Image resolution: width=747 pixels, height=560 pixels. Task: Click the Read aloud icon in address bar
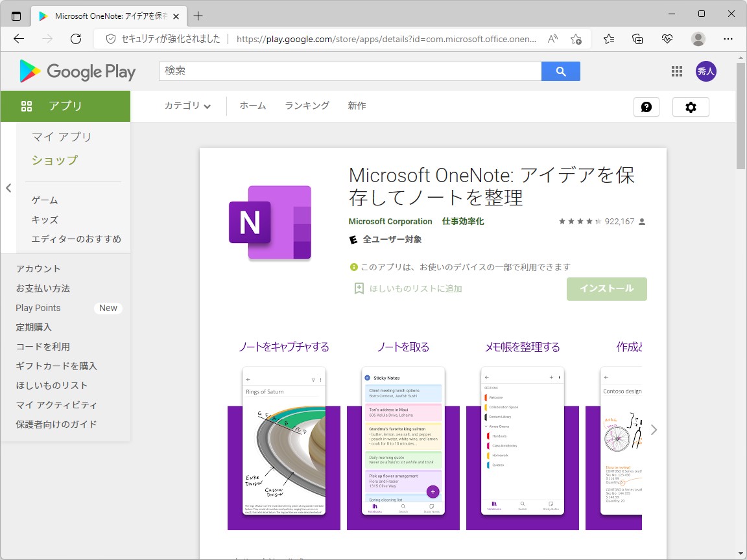click(552, 39)
